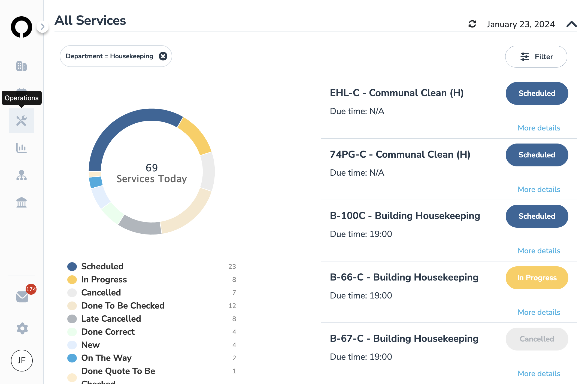Collapse the date chevron next to January 23, 2024
This screenshot has width=588, height=384.
pyautogui.click(x=572, y=24)
